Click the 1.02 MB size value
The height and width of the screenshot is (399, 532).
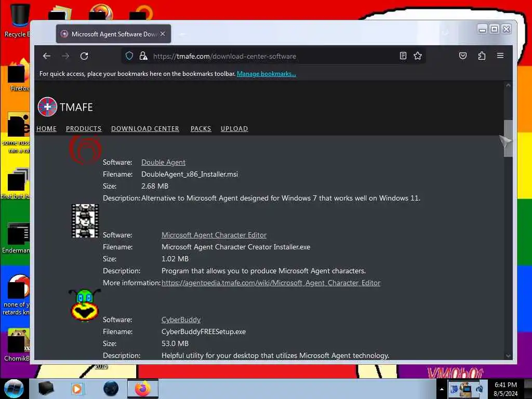175,259
